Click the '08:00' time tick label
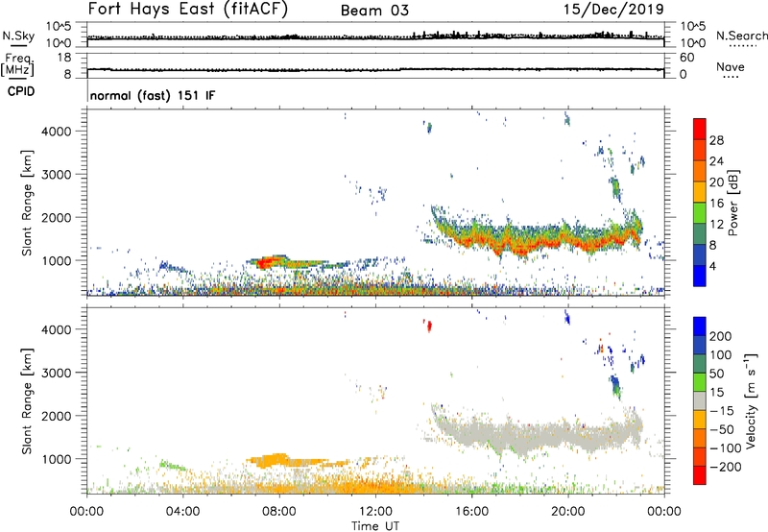768x532 pixels. (x=279, y=512)
